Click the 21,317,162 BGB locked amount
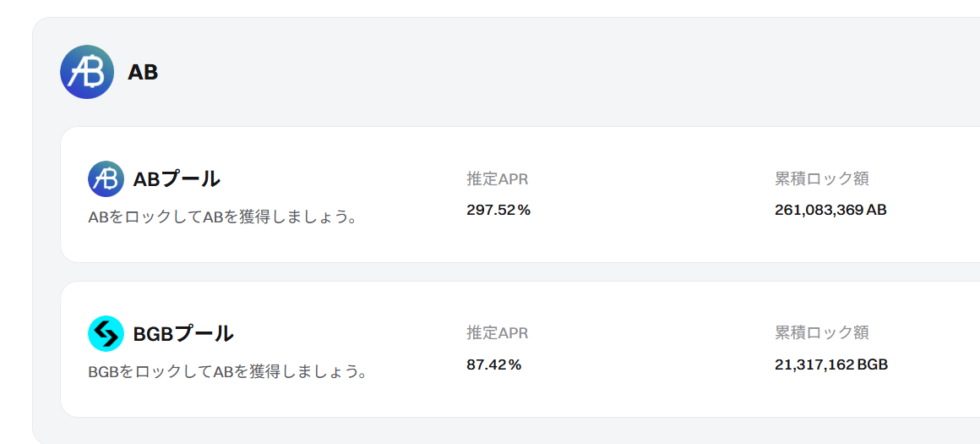This screenshot has height=444, width=980. (x=831, y=365)
